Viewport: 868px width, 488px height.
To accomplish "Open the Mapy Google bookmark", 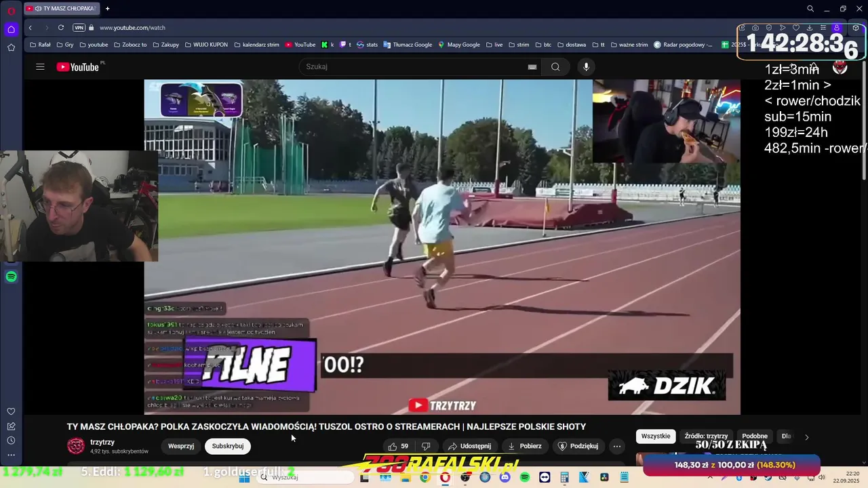I will click(459, 45).
